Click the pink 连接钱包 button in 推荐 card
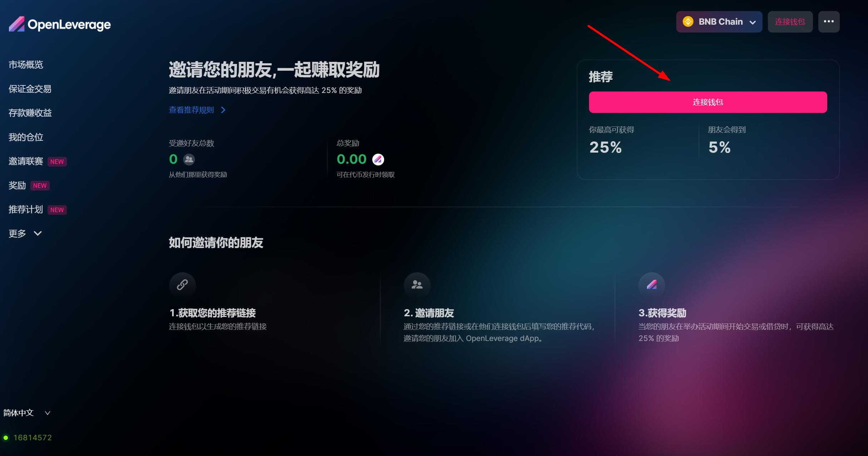 coord(708,102)
